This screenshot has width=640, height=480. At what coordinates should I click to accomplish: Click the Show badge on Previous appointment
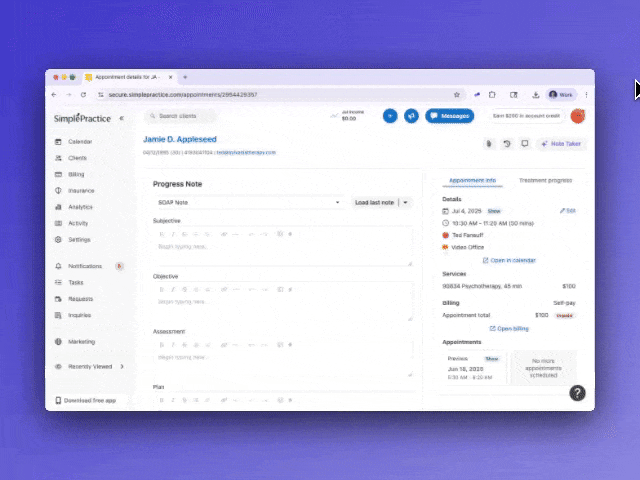click(x=491, y=359)
